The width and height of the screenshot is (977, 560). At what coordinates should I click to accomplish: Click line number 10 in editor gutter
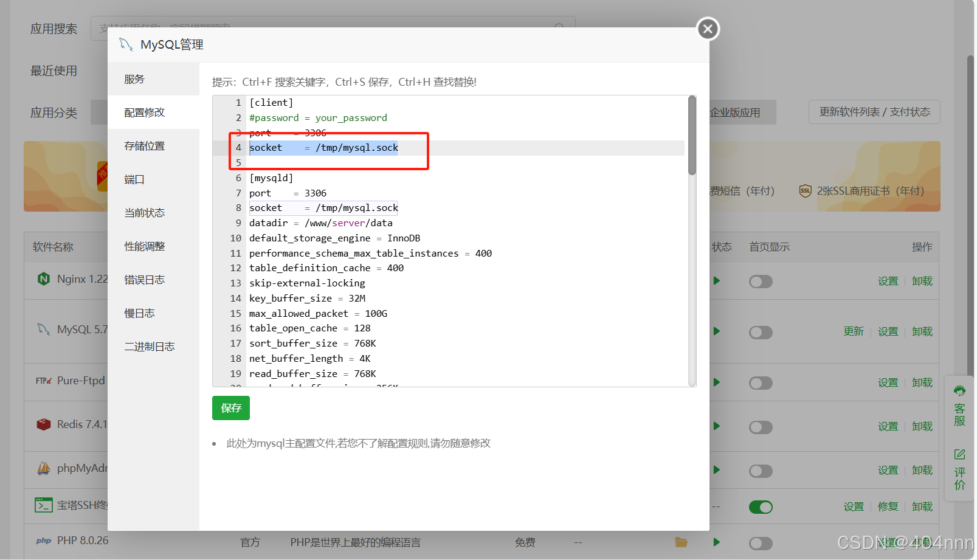(x=235, y=238)
